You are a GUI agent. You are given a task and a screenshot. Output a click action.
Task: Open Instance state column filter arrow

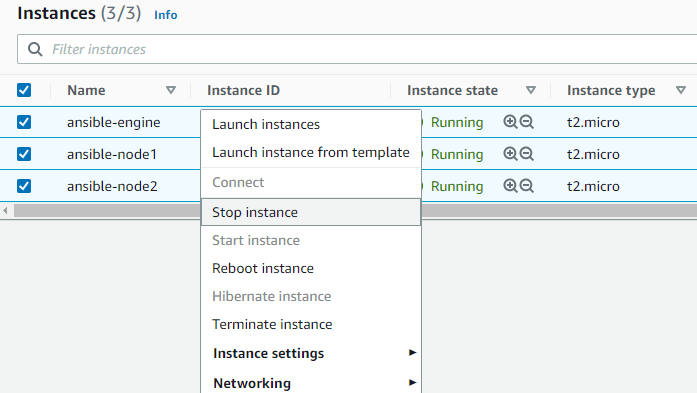click(530, 90)
